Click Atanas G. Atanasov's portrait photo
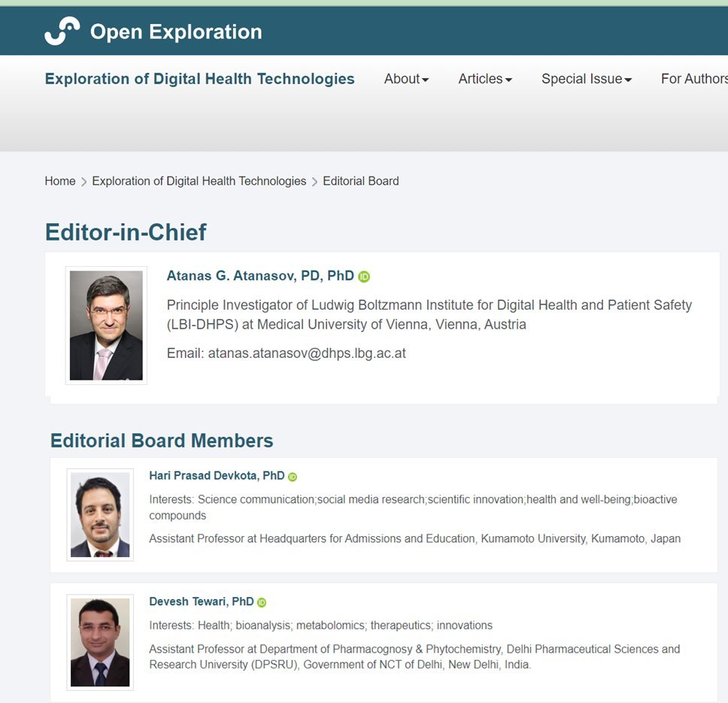728x703 pixels. coord(106,326)
